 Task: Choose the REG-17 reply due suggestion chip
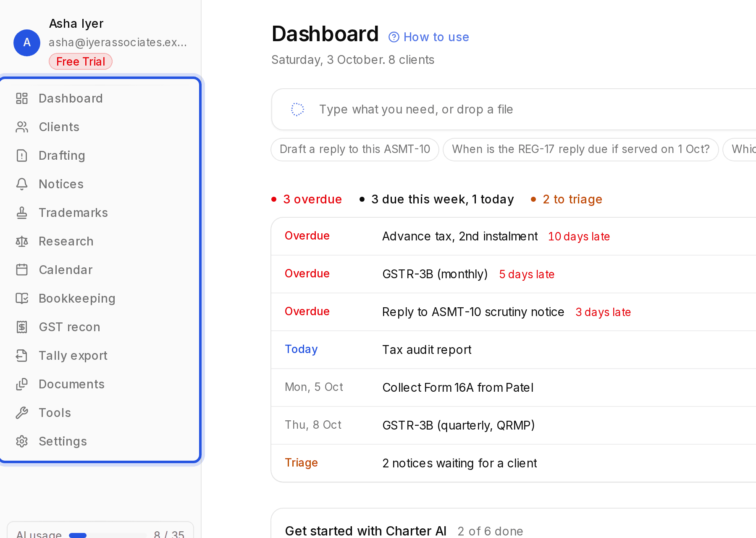click(x=580, y=149)
